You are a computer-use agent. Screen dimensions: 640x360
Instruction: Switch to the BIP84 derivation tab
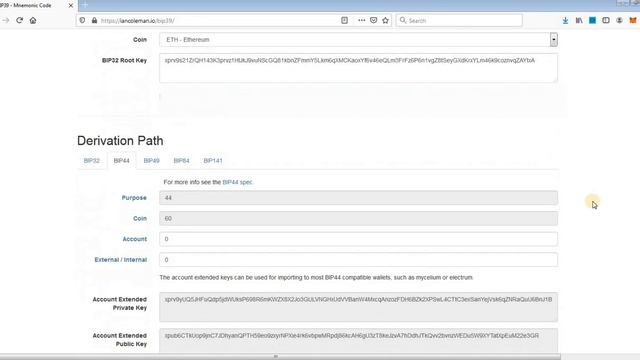coord(181,160)
